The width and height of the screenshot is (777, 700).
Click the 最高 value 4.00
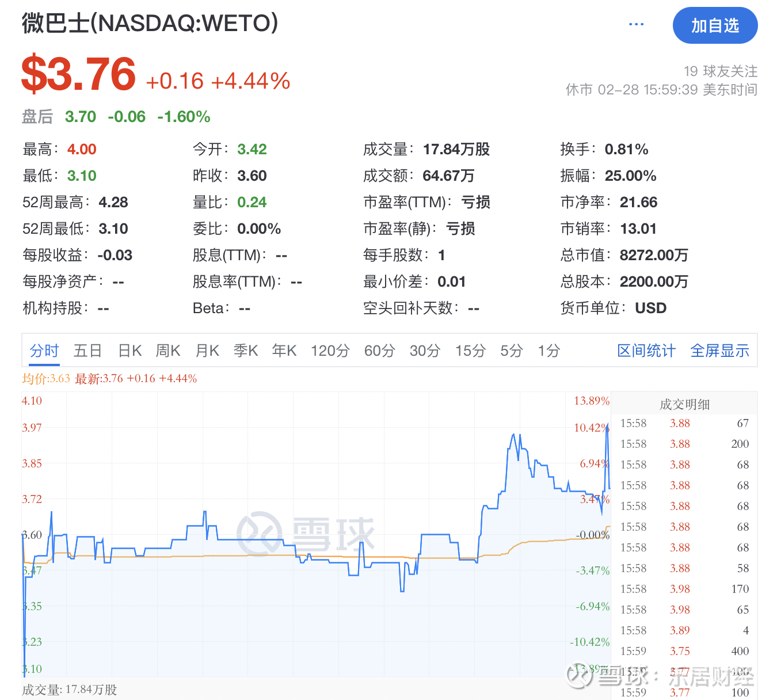[x=82, y=150]
